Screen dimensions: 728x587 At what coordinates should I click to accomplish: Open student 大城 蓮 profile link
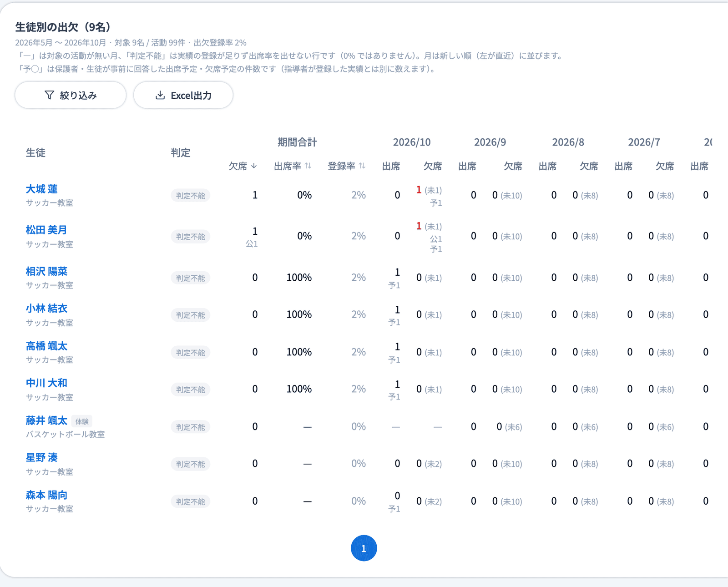point(42,189)
